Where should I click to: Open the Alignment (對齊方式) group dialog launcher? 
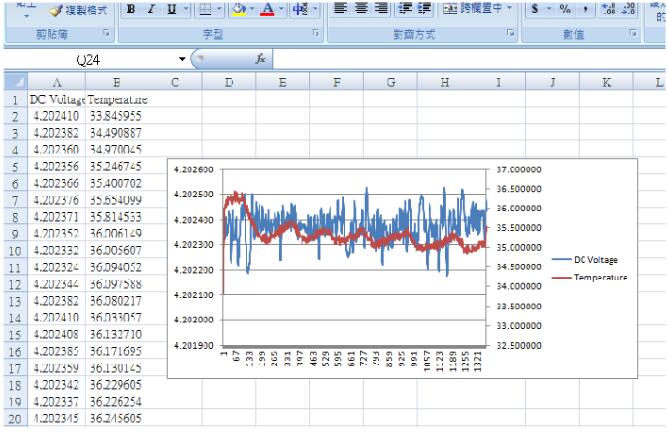tap(510, 33)
